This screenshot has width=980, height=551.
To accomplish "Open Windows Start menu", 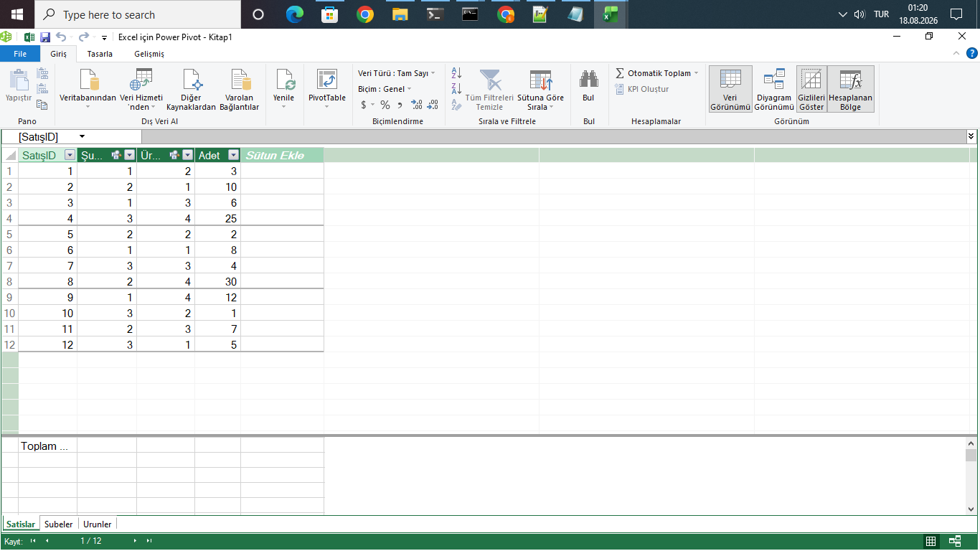I will click(x=17, y=14).
